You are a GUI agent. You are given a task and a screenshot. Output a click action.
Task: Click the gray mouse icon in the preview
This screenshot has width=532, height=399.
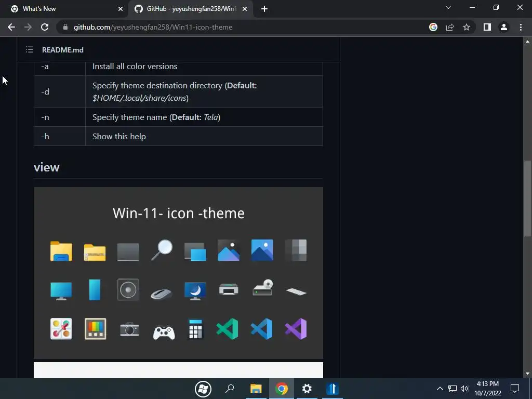point(161,294)
